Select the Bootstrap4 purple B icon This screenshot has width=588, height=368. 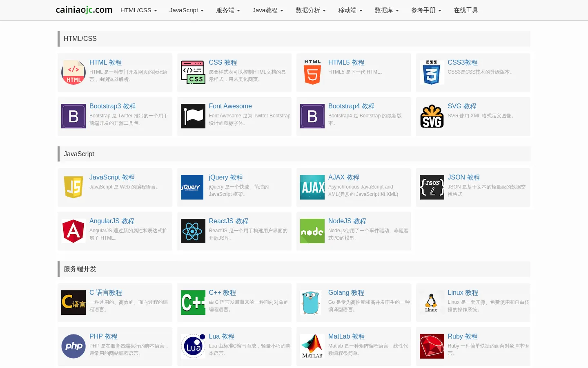(312, 116)
